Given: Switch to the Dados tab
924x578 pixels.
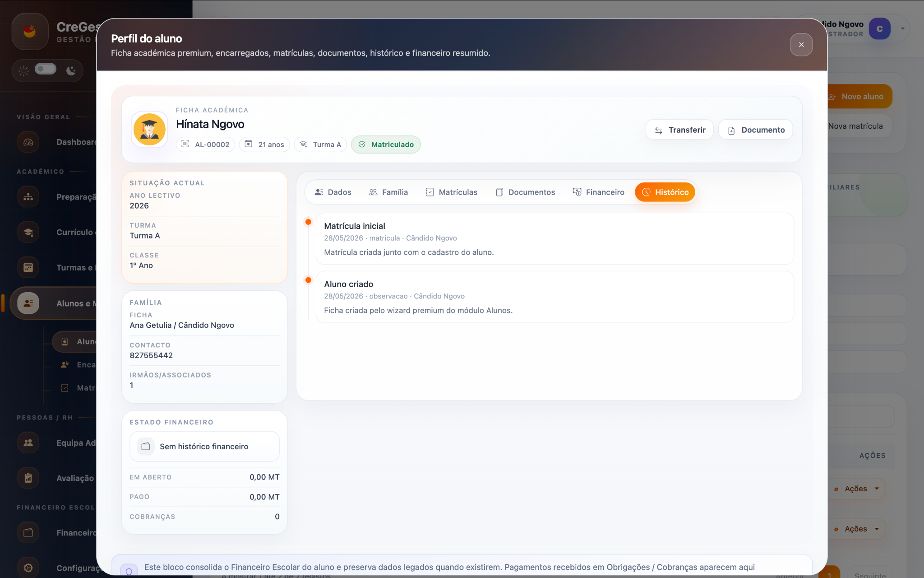Looking at the screenshot, I should pyautogui.click(x=333, y=192).
